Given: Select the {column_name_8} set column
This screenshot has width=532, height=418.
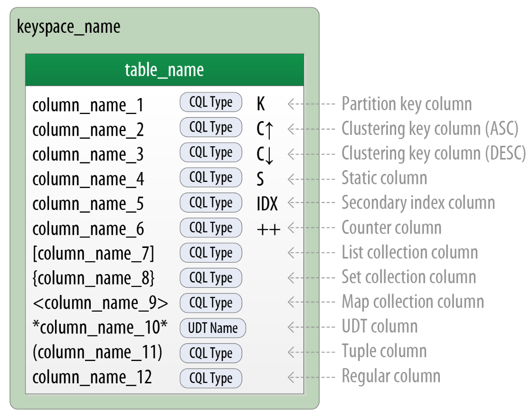Looking at the screenshot, I should (94, 279).
